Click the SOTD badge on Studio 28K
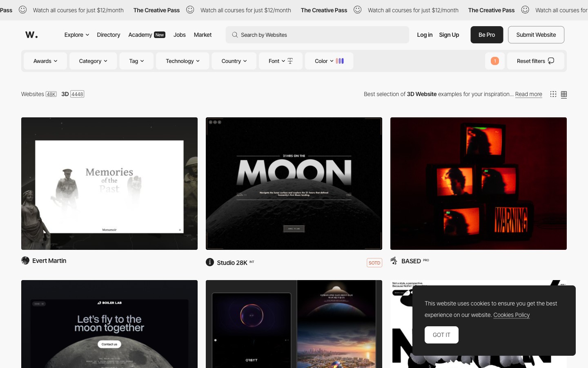This screenshot has width=588, height=368. (x=374, y=263)
